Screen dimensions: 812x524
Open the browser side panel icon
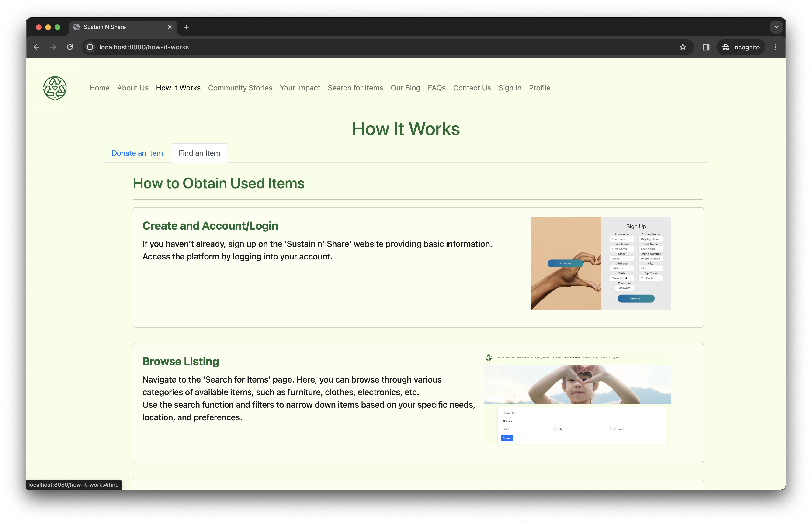click(706, 47)
